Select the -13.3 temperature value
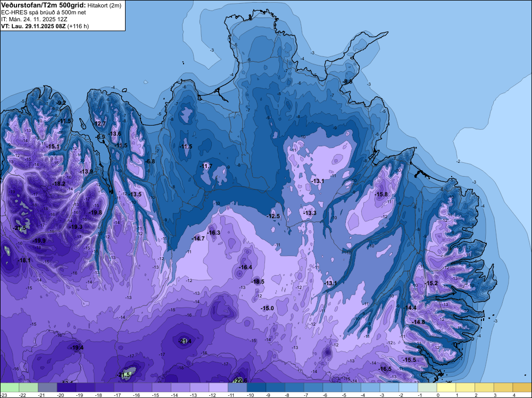This screenshot has height=398, width=532. tap(310, 213)
